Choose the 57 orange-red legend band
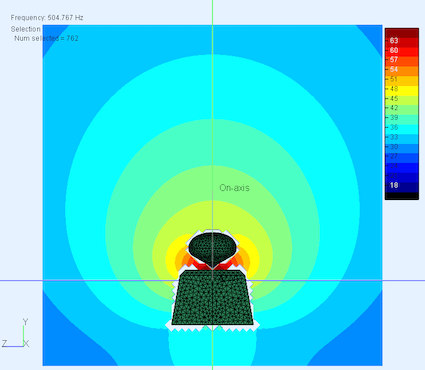 (x=402, y=62)
